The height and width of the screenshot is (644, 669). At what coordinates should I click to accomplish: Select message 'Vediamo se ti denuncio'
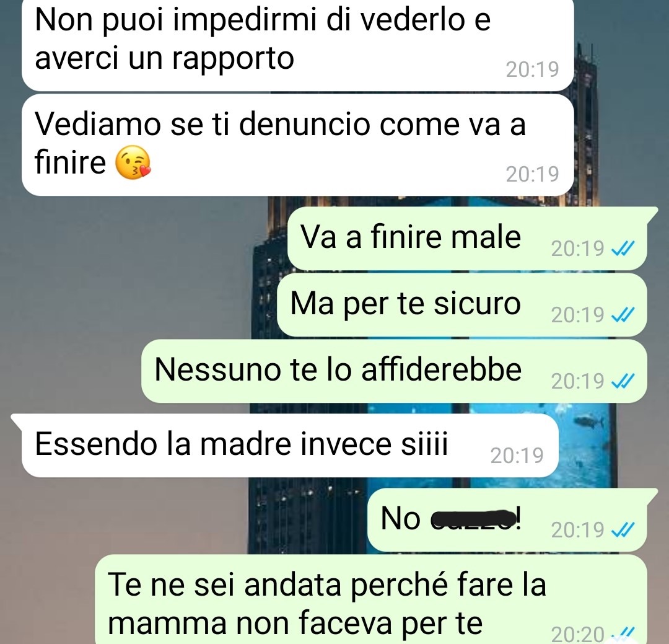297,145
